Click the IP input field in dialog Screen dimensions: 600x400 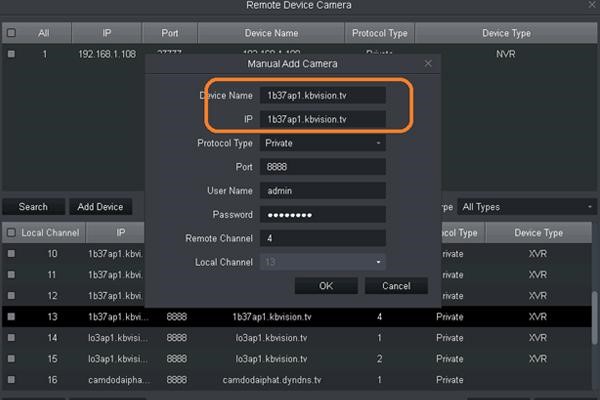point(323,119)
